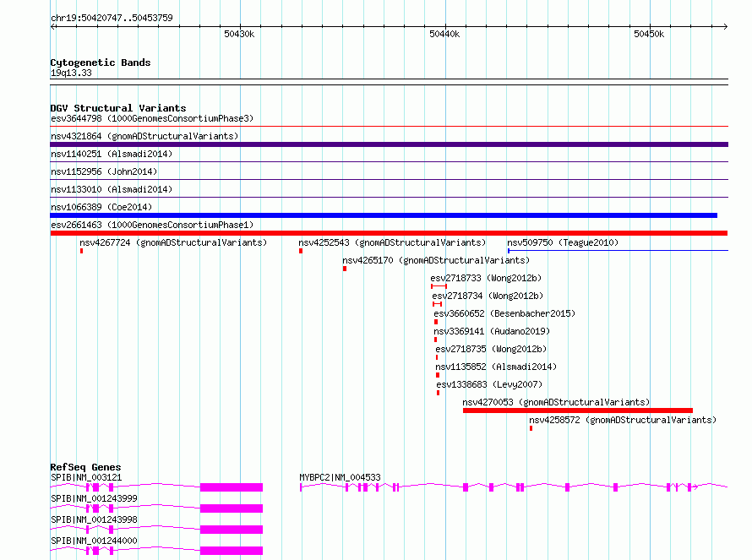Select the 19q13.33 band label
The width and height of the screenshot is (752, 560).
tap(71, 73)
